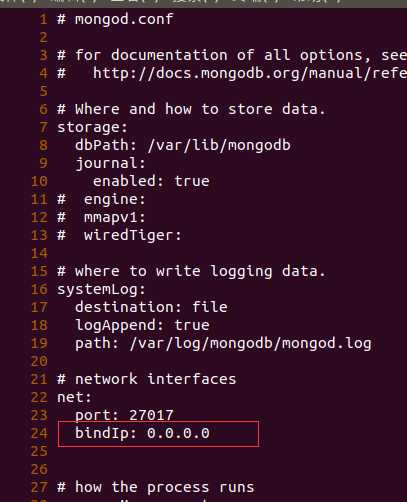Click the '# Where and how to store data.' comment

(x=191, y=109)
